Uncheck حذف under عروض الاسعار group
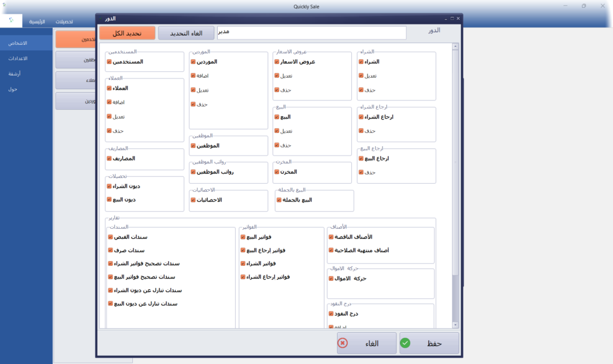This screenshot has width=613, height=364. tap(277, 90)
